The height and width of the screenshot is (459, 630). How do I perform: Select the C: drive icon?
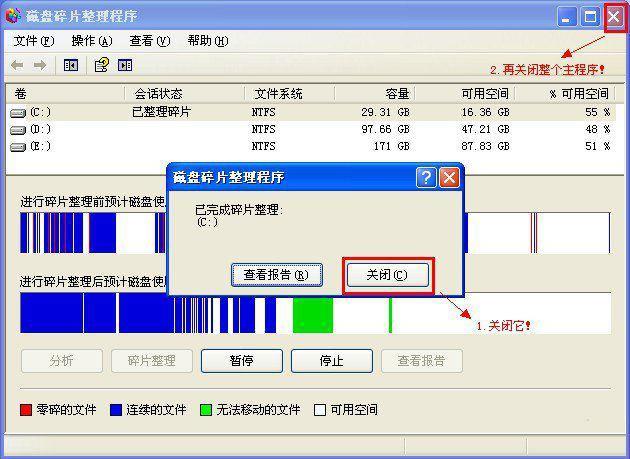[x=18, y=113]
